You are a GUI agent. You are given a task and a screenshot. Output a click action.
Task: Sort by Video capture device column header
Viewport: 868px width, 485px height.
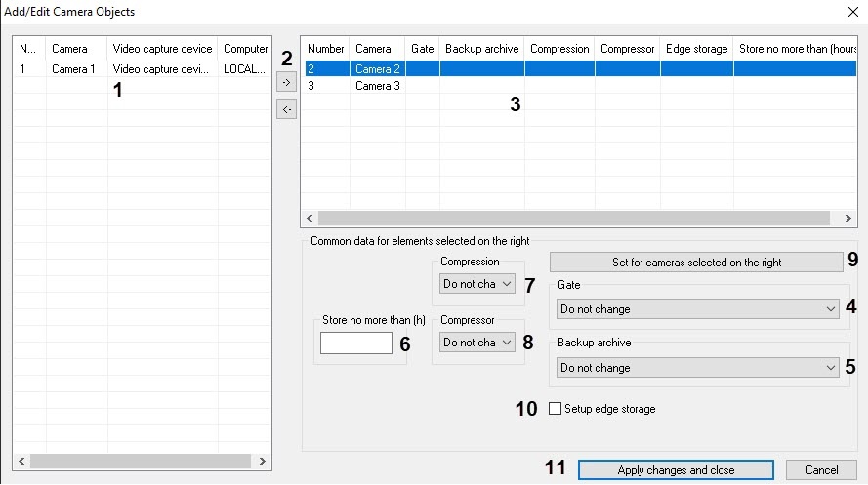(x=162, y=49)
